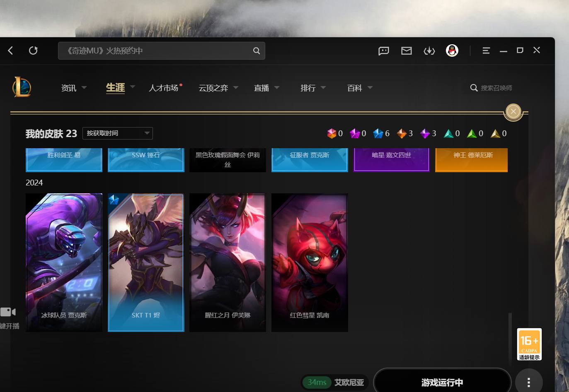Close the 我的皮肤 panel with circular X
This screenshot has height=392, width=569.
(x=513, y=111)
